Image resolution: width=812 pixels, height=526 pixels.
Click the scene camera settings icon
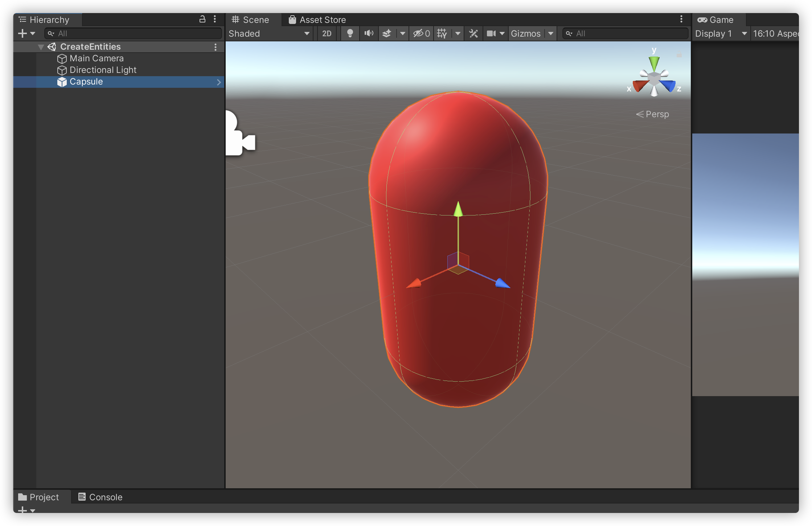coord(491,33)
